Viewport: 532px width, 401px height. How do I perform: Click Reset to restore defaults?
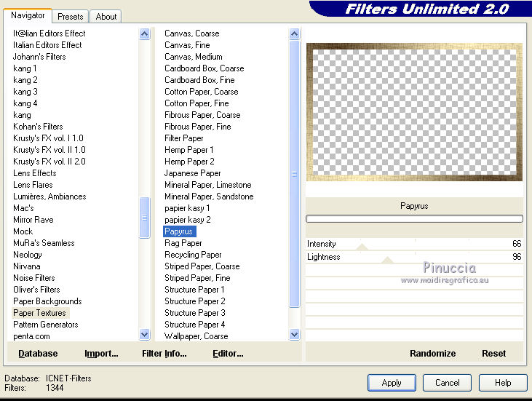(493, 354)
